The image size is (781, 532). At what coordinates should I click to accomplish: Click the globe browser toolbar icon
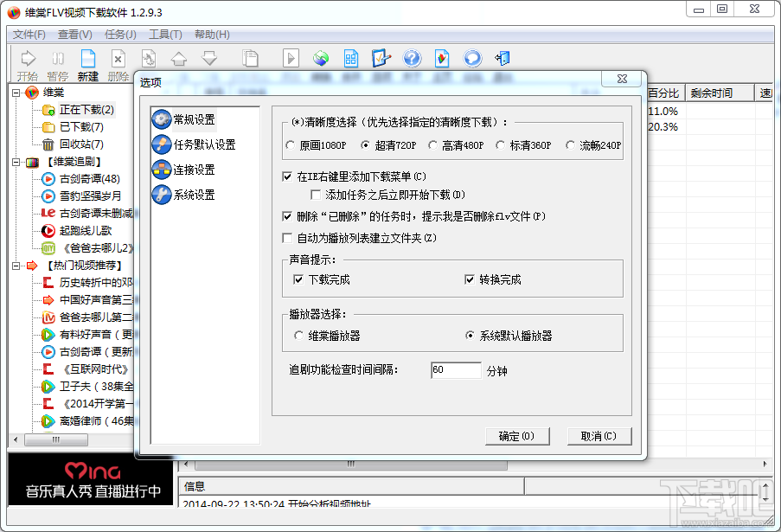coord(321,58)
